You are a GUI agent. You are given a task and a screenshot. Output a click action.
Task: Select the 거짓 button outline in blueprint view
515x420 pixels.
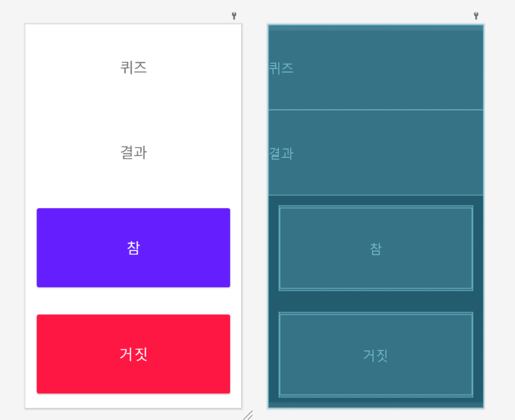point(376,355)
